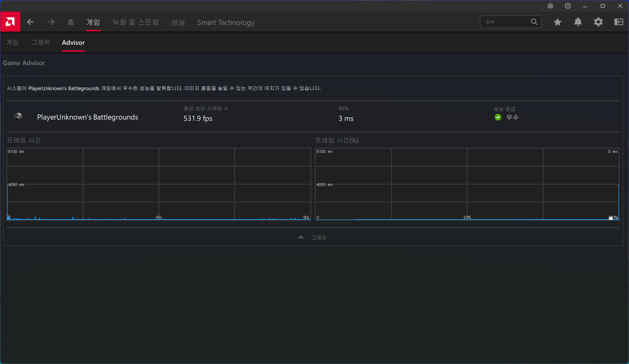Open the 홈 tab
The width and height of the screenshot is (629, 364).
[x=71, y=22]
